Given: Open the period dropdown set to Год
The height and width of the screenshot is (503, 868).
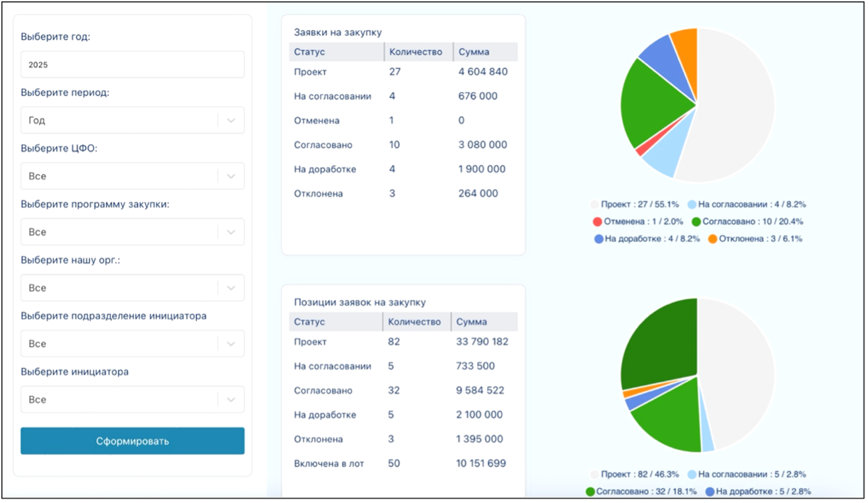Looking at the screenshot, I should tap(132, 121).
